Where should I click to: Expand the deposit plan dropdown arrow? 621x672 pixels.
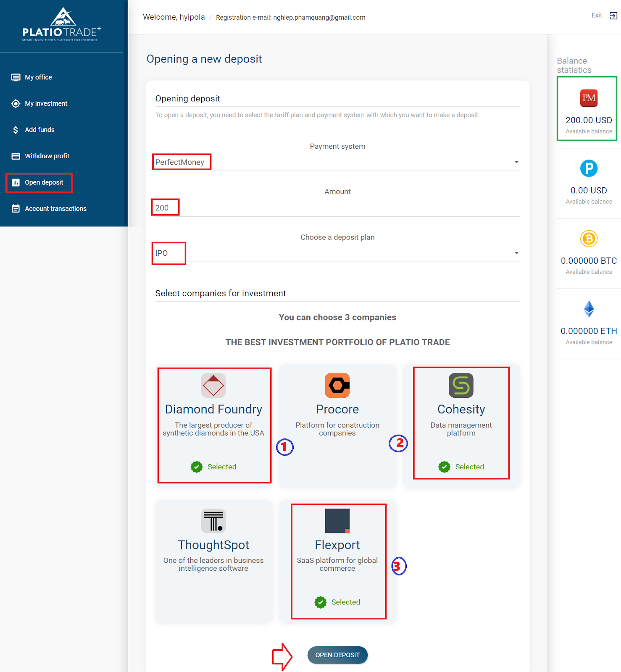[x=516, y=253]
